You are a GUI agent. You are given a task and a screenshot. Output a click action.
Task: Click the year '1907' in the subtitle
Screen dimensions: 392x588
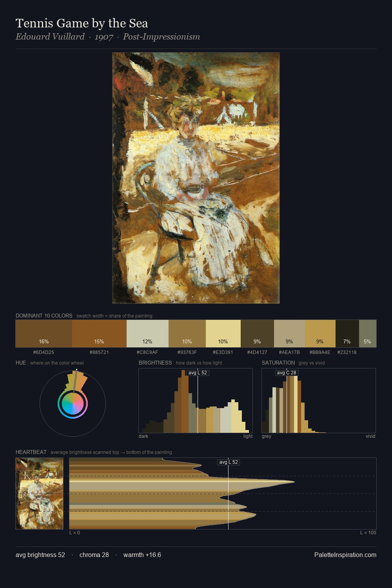(x=104, y=37)
